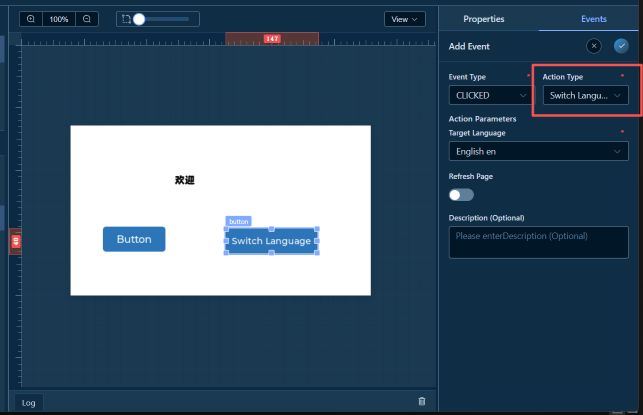
Task: Click the zoom out magnifier icon
Action: 87,19
